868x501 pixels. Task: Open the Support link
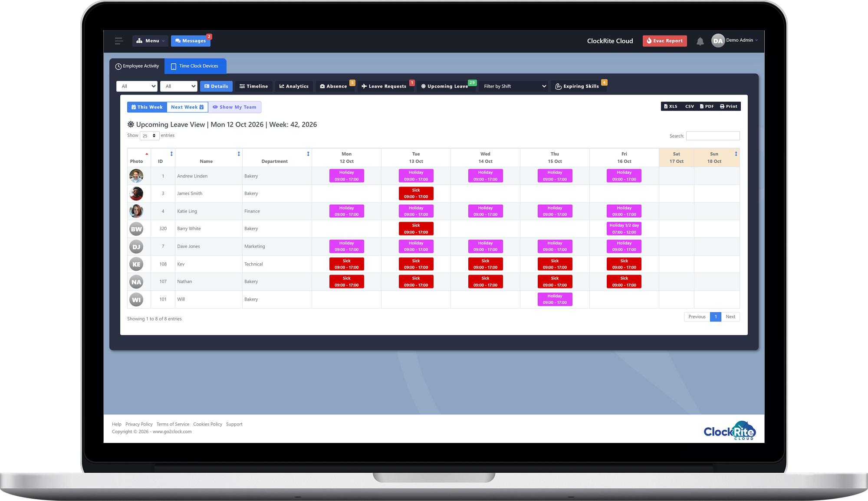(234, 424)
